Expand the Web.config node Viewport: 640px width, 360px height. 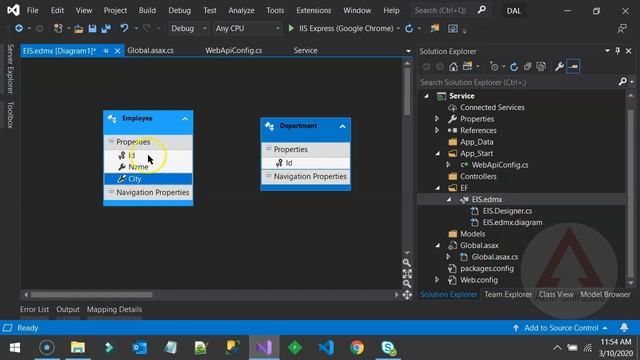[437, 280]
